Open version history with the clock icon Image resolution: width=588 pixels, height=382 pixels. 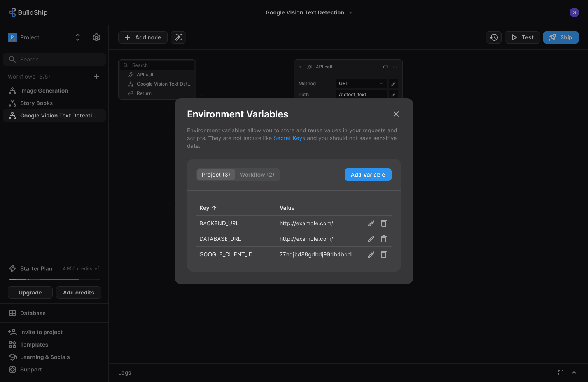click(x=493, y=37)
